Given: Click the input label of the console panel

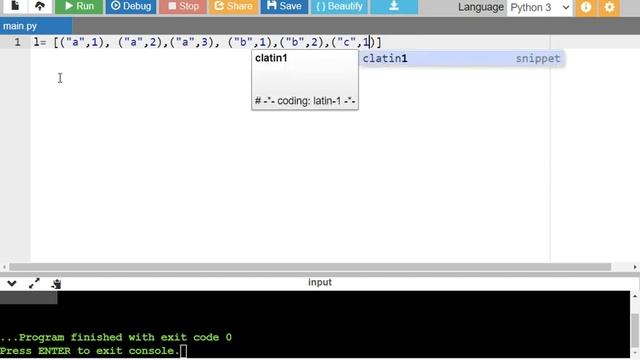Looking at the screenshot, I should click(x=320, y=282).
